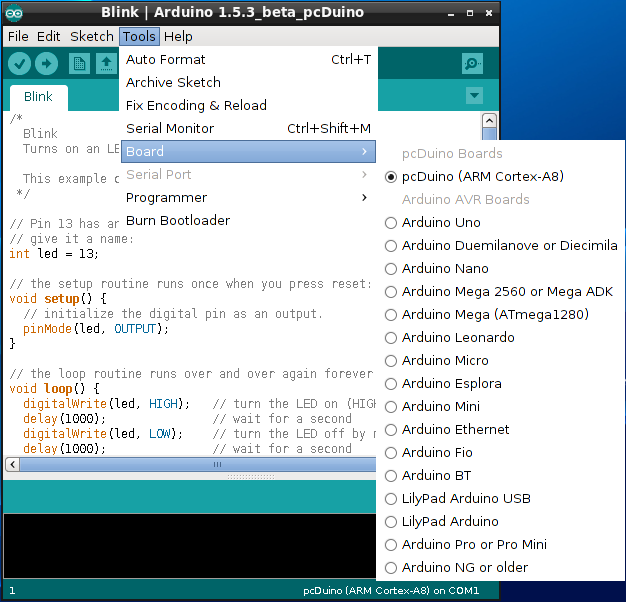This screenshot has height=602, width=626.
Task: Choose Auto Format from Tools menu
Action: click(248, 59)
